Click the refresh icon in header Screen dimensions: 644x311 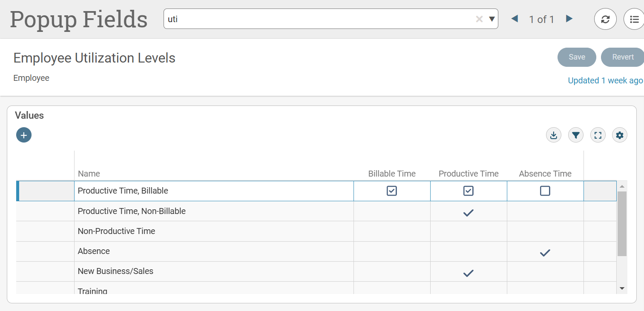click(605, 19)
